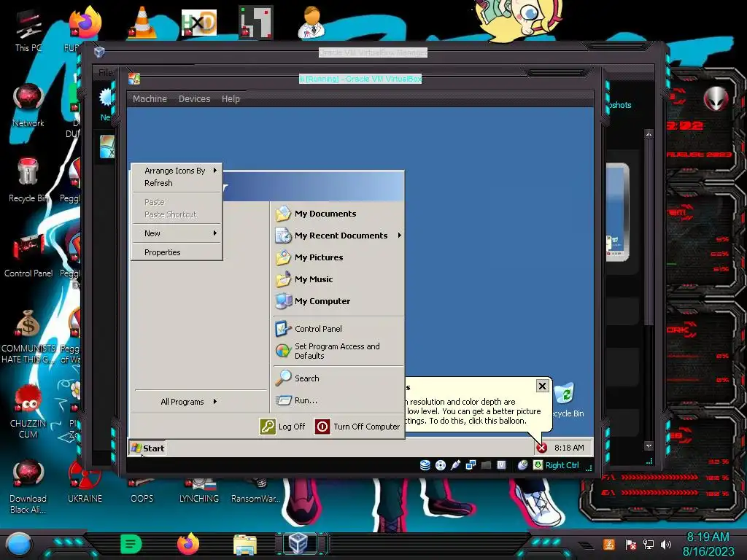This screenshot has height=560, width=747.
Task: Click the XP Start button
Action: click(x=147, y=448)
